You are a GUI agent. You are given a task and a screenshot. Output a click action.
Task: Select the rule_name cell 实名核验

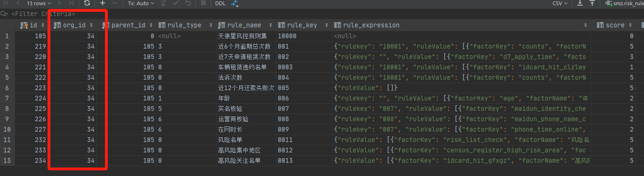click(246, 109)
